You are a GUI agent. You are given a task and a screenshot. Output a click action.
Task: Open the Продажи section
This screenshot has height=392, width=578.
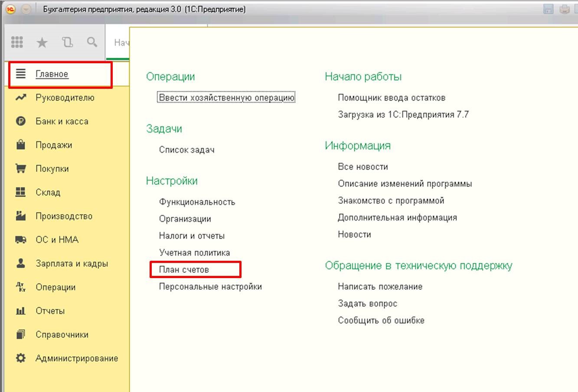[54, 145]
